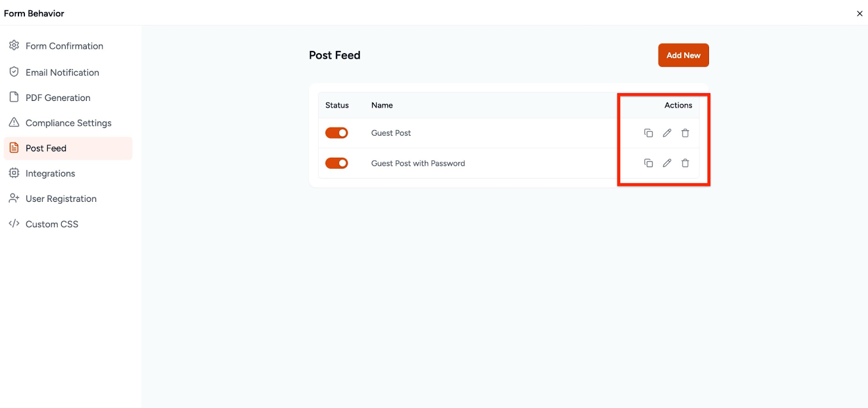
Task: Close the Form Behavior dialog
Action: click(x=860, y=13)
